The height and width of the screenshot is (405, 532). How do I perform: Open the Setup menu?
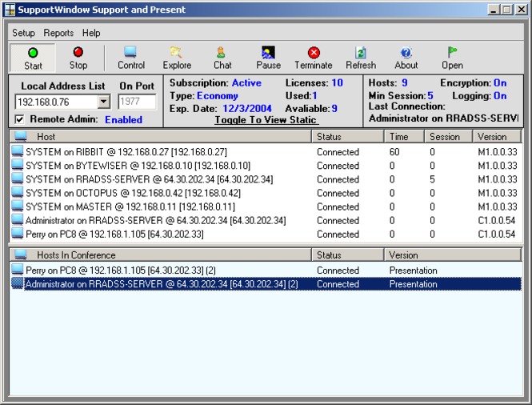click(23, 33)
